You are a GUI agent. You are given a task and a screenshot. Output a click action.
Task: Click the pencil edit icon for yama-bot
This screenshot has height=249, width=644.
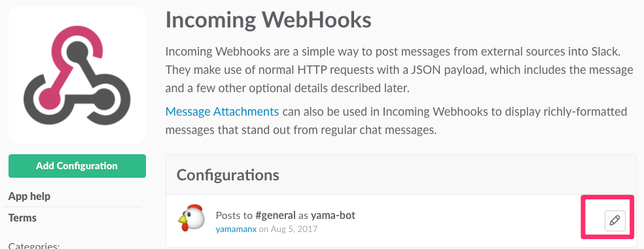[x=615, y=221]
